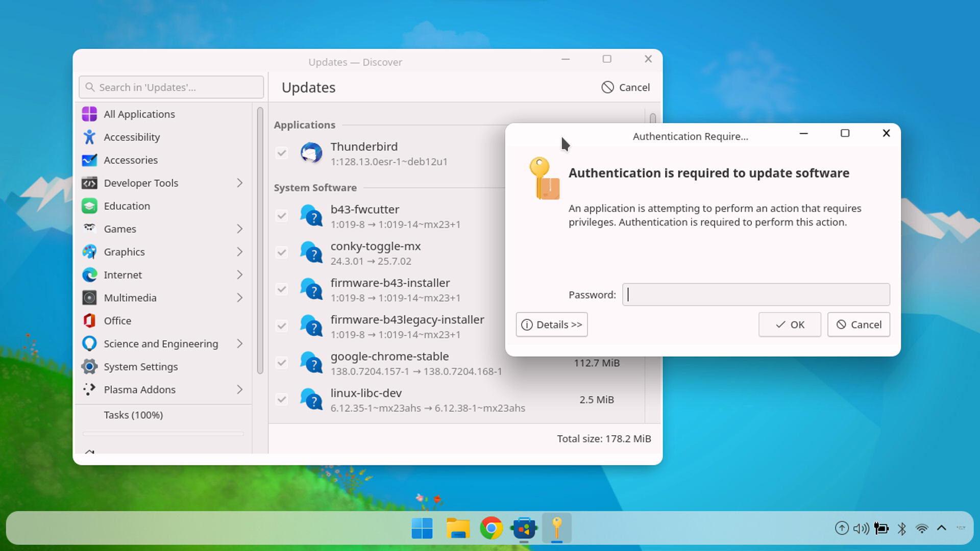Click the Thunderbird app icon
This screenshot has height=551, width=980.
311,153
